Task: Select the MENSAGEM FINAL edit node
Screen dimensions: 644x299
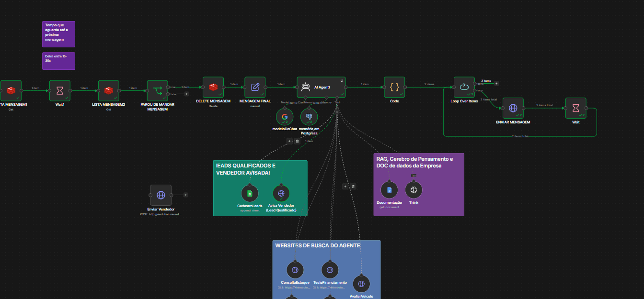Action: 255,88
